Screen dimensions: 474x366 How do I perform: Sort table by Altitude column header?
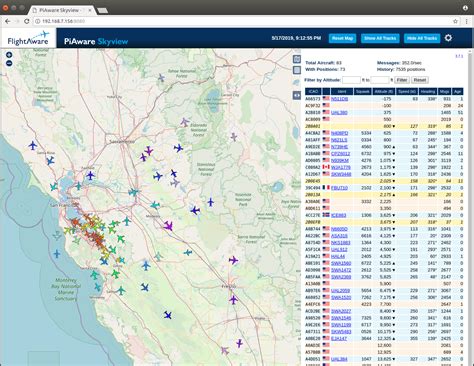pyautogui.click(x=384, y=91)
